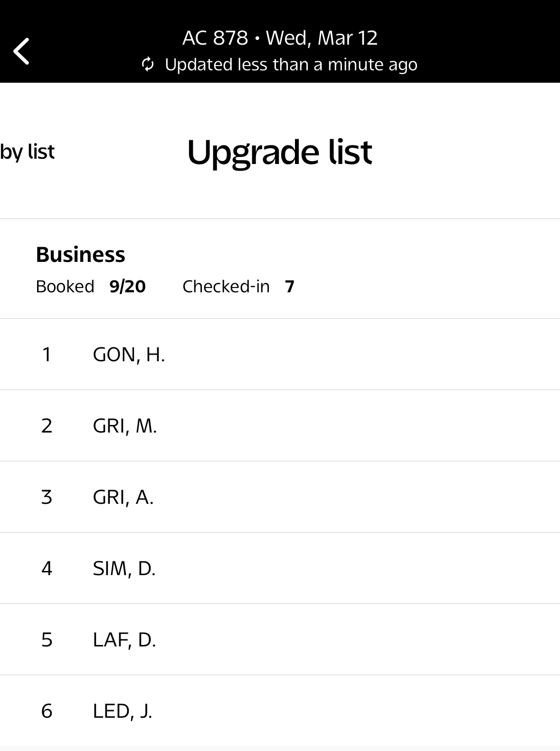Tap position number 2 in list

coord(47,426)
